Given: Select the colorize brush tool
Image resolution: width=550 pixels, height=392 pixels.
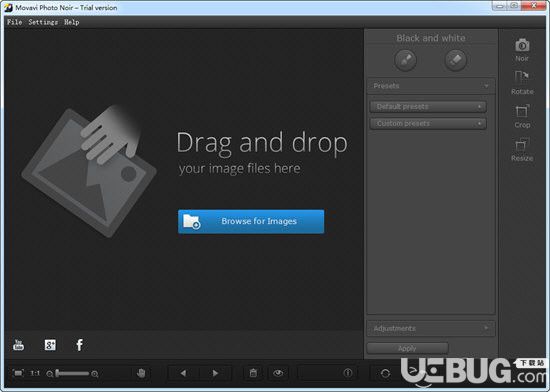Looking at the screenshot, I should [x=405, y=60].
